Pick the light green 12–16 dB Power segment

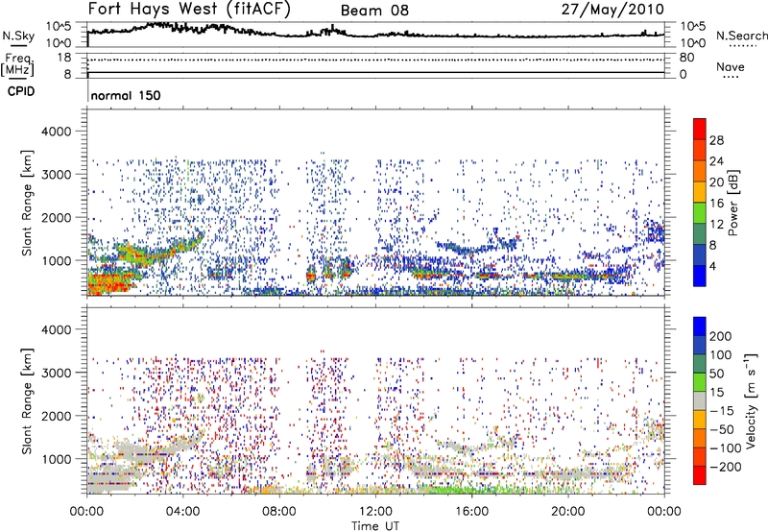(x=700, y=213)
